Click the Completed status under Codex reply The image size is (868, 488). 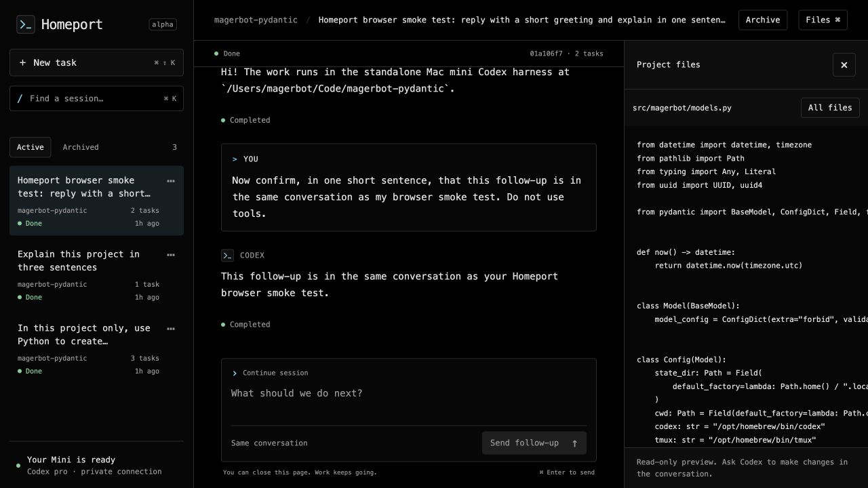click(245, 325)
